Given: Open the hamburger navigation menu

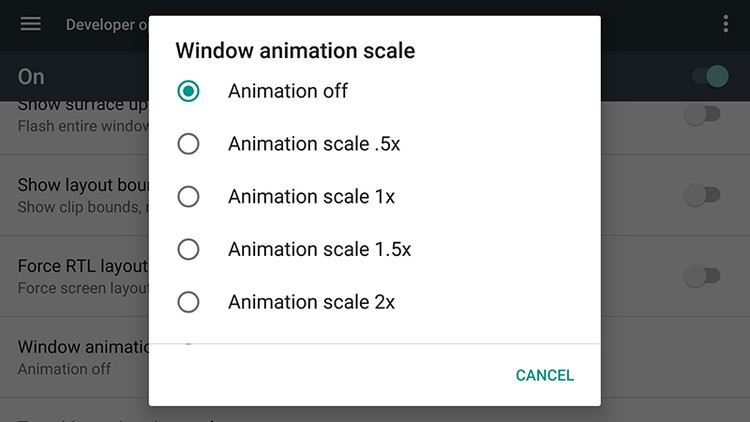Looking at the screenshot, I should [31, 24].
